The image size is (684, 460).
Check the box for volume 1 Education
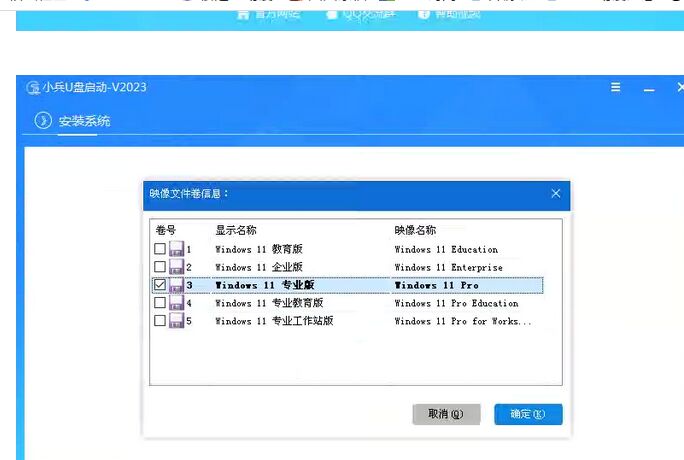[x=160, y=249]
